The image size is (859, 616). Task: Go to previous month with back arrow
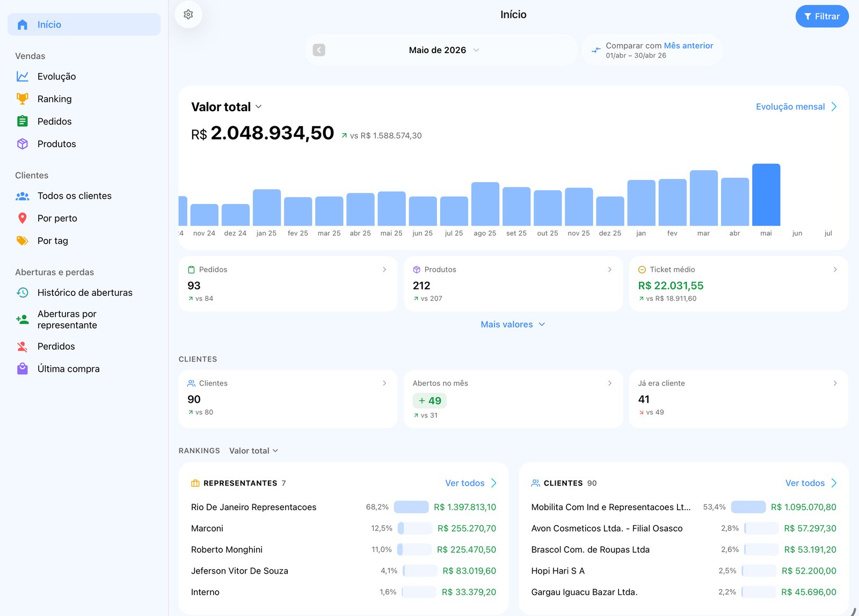tap(319, 50)
